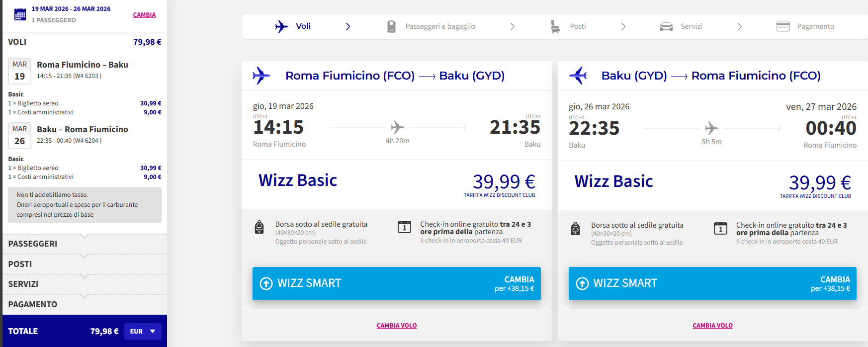The height and width of the screenshot is (347, 868).
Task: Click the calendar icon beside travel dates
Action: (x=20, y=14)
